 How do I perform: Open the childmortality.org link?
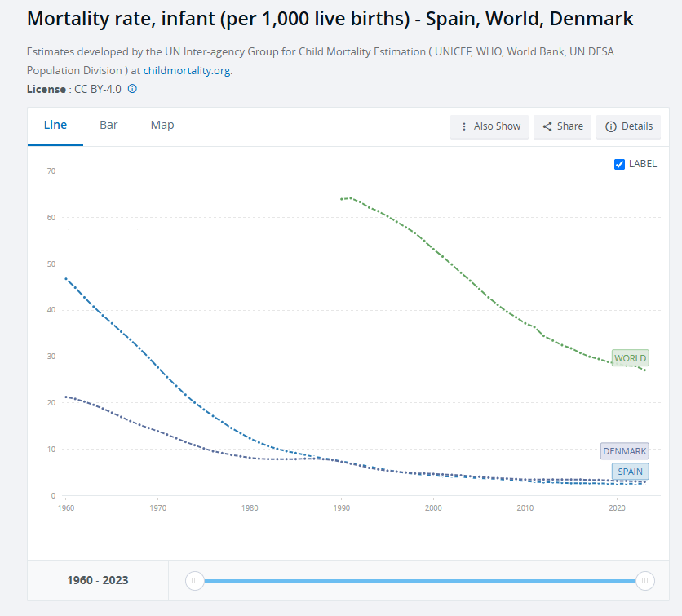click(187, 70)
